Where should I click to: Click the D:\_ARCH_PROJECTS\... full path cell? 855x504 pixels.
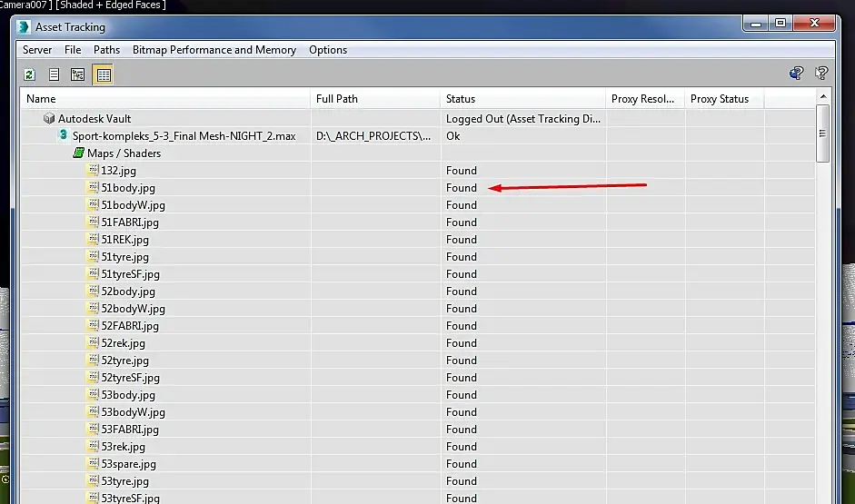pos(373,135)
